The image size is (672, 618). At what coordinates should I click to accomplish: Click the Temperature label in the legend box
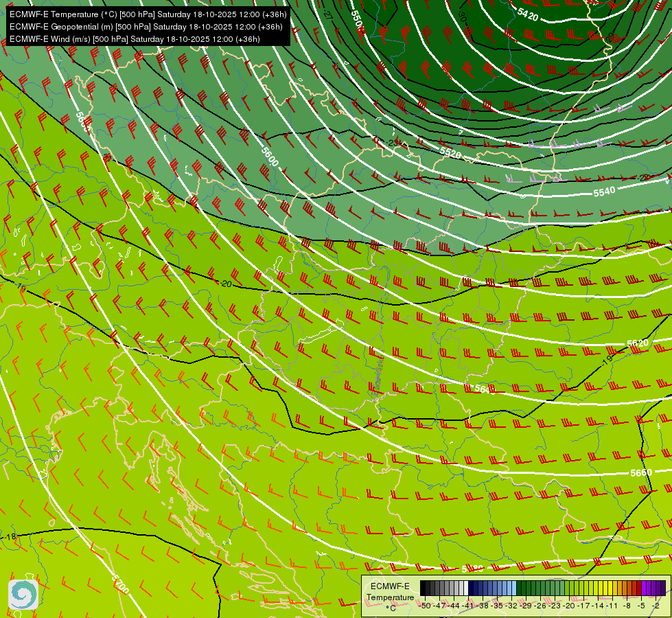pyautogui.click(x=391, y=597)
